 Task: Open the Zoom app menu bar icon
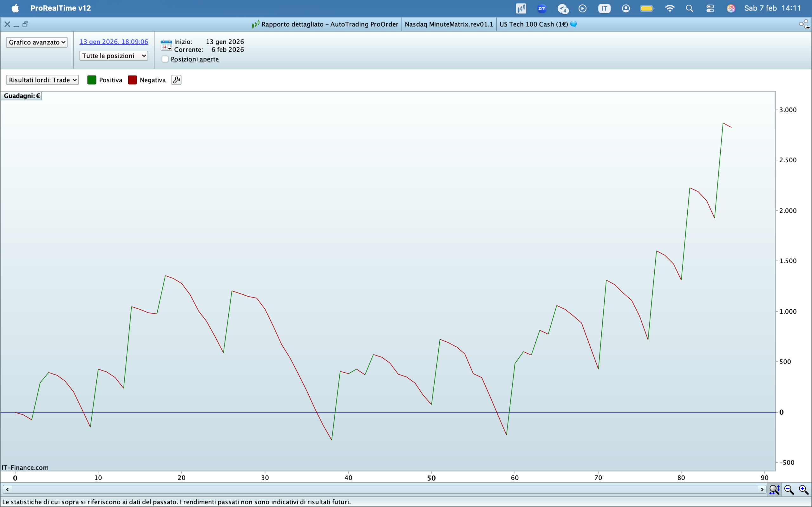541,8
